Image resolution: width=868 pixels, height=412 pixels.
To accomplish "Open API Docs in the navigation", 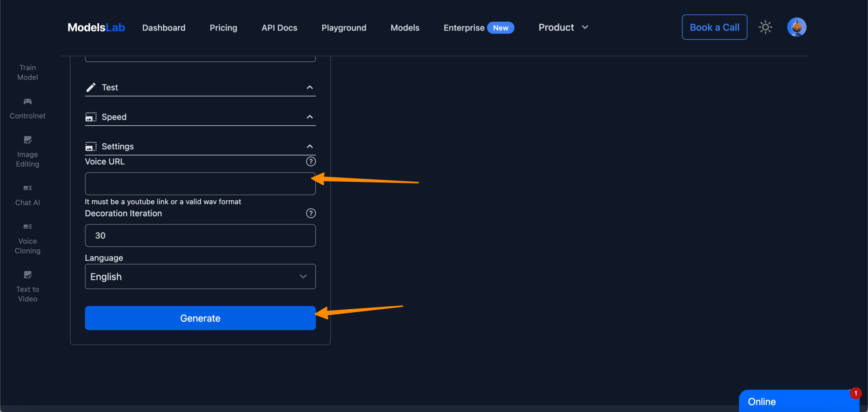I will 279,28.
